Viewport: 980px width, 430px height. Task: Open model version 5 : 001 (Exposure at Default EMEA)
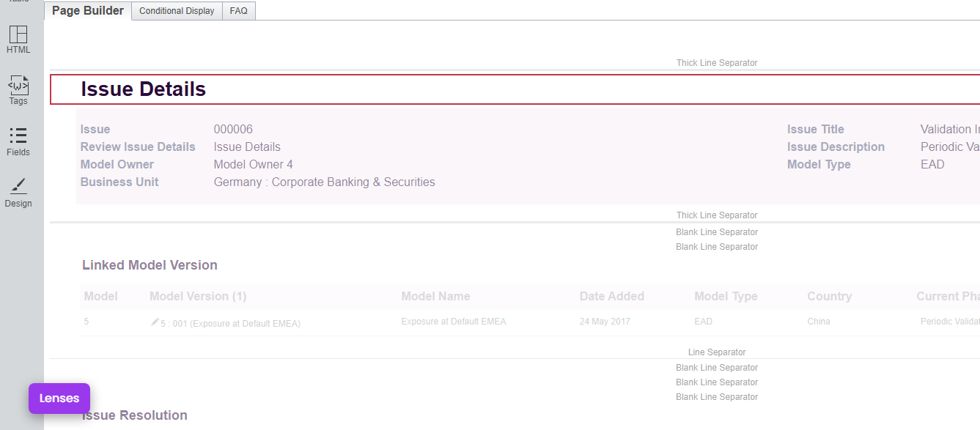tap(230, 323)
